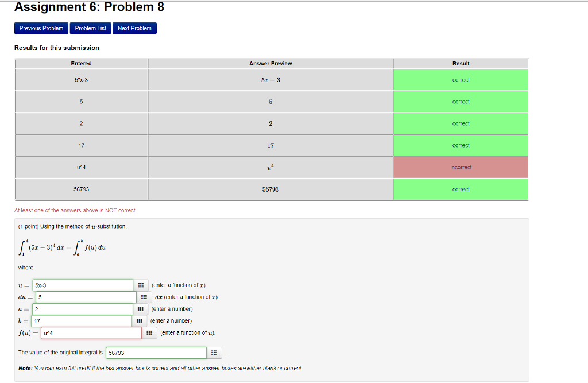Open the equation editor for the u field
Image resolution: width=588 pixels, height=383 pixels.
(140, 285)
